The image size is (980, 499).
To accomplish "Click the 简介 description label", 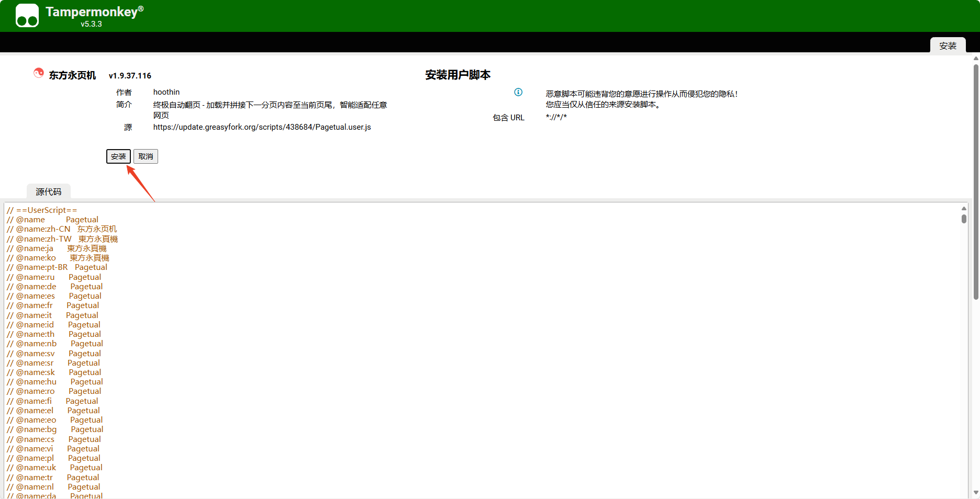I will click(124, 105).
